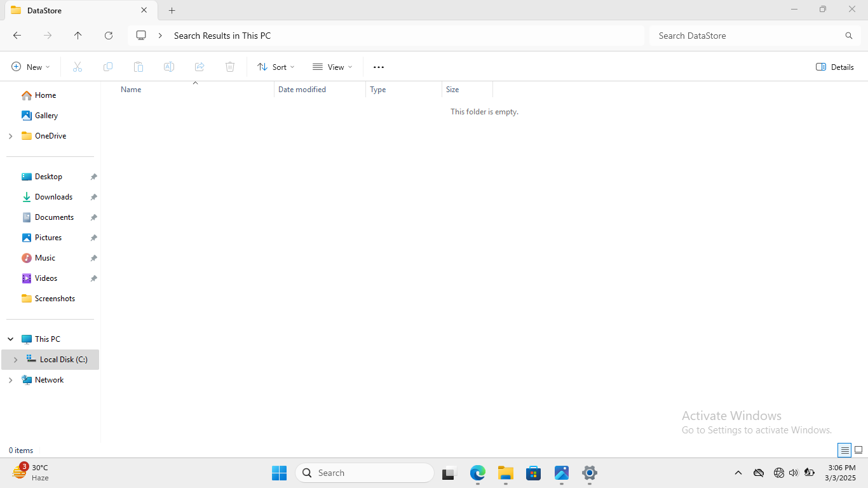Switch to large thumbnails view layout
The image size is (868, 488).
click(858, 450)
